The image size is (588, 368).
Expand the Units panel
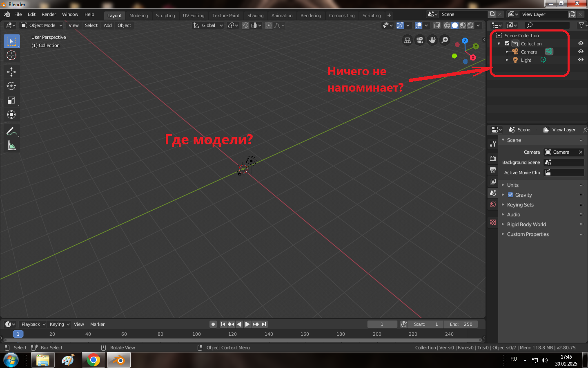click(x=513, y=185)
